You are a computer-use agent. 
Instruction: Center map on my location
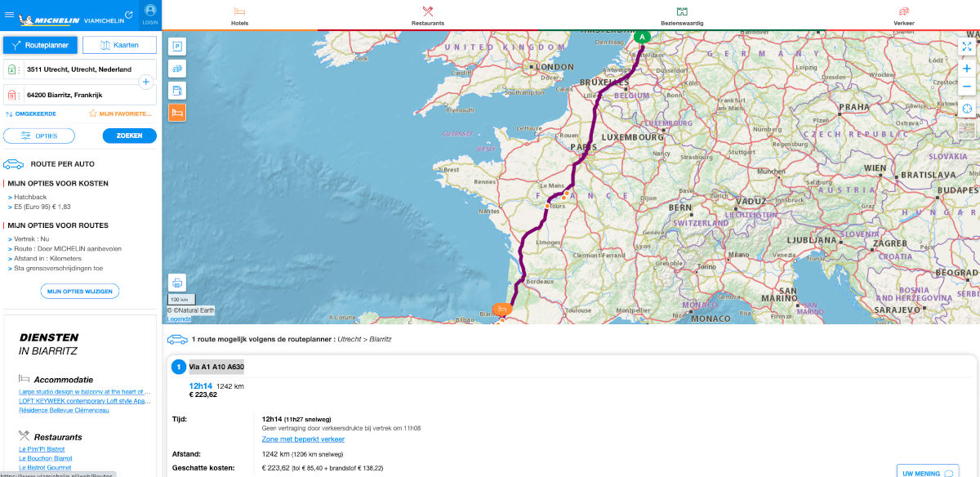(x=967, y=109)
